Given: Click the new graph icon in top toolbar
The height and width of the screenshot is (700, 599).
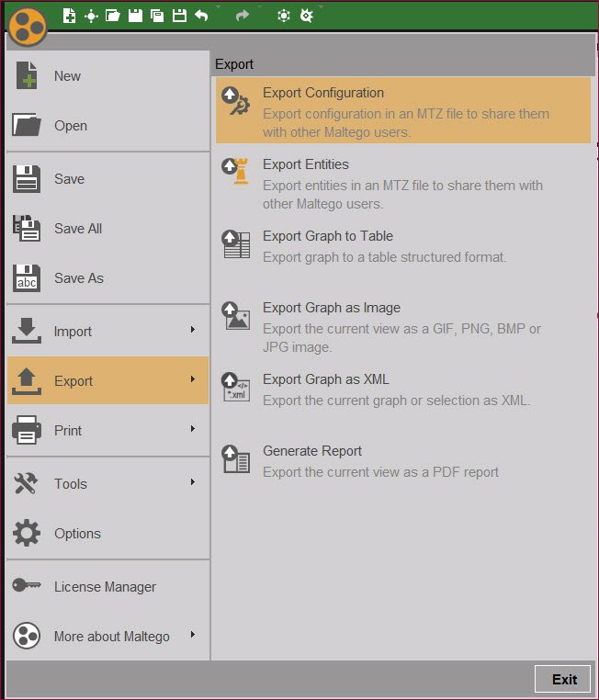Looking at the screenshot, I should (69, 16).
